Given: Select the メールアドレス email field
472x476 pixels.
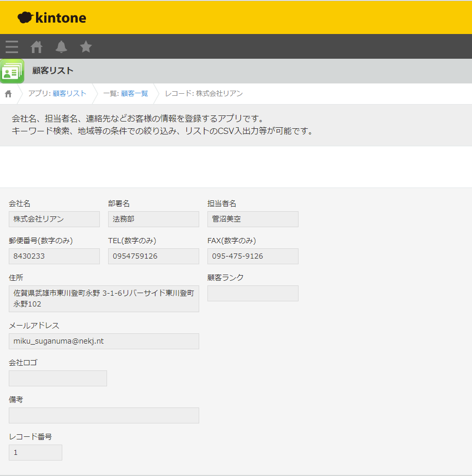Looking at the screenshot, I should pyautogui.click(x=103, y=341).
